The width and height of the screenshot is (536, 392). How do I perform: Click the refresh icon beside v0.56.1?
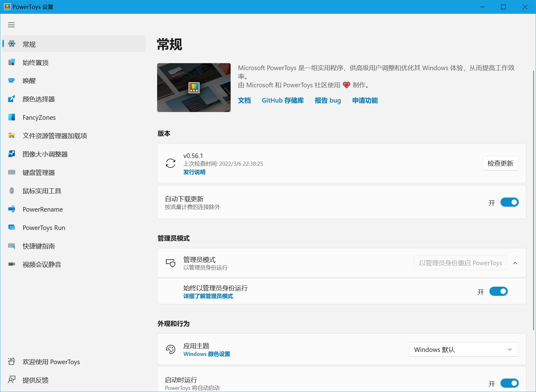(171, 163)
